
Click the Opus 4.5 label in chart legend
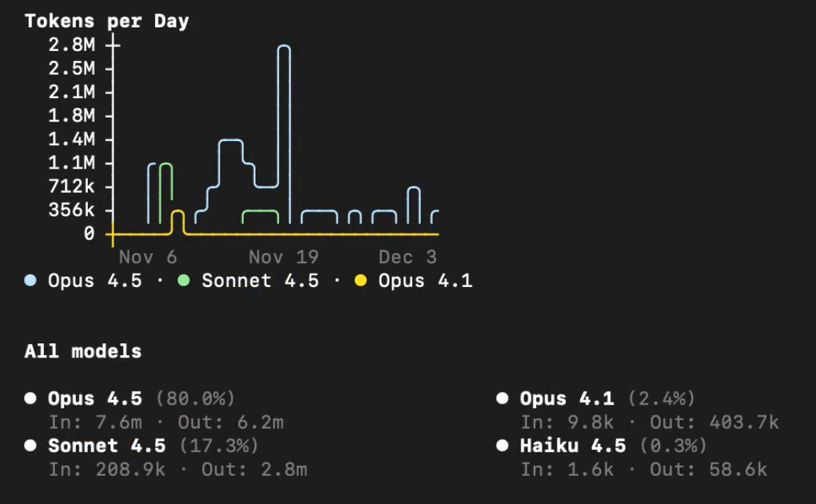pos(95,281)
